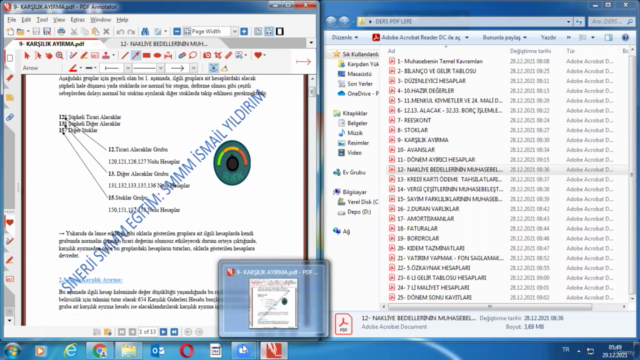Toggle single page layout view
The height and width of the screenshot is (360, 640).
click(x=258, y=31)
